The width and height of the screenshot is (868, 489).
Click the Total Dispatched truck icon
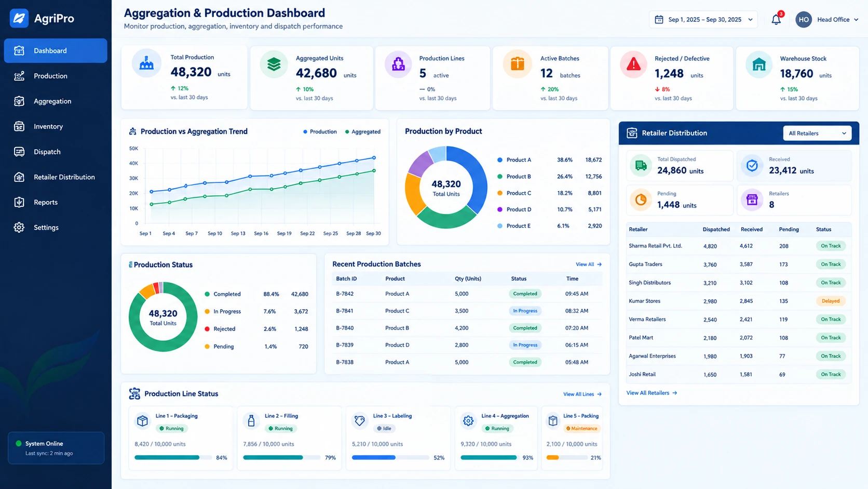pyautogui.click(x=641, y=166)
